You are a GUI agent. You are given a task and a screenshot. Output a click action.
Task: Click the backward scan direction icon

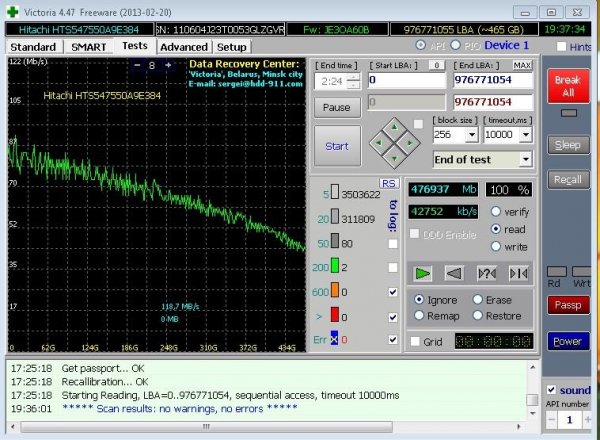point(454,272)
